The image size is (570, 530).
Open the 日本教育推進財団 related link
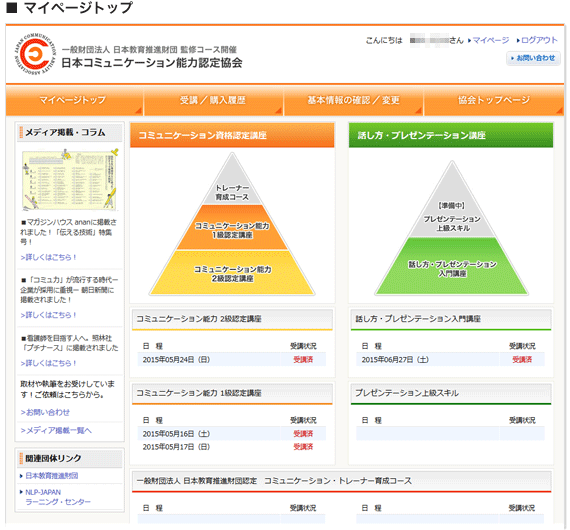point(51,476)
